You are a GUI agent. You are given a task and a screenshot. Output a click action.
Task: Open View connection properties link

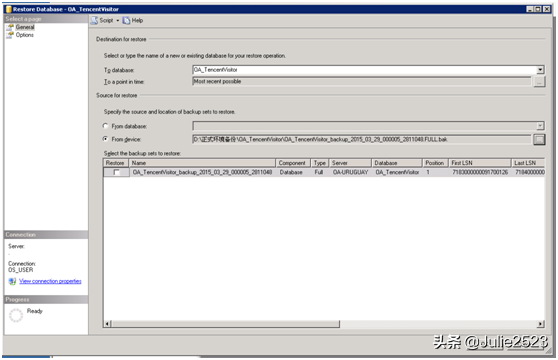click(x=50, y=281)
